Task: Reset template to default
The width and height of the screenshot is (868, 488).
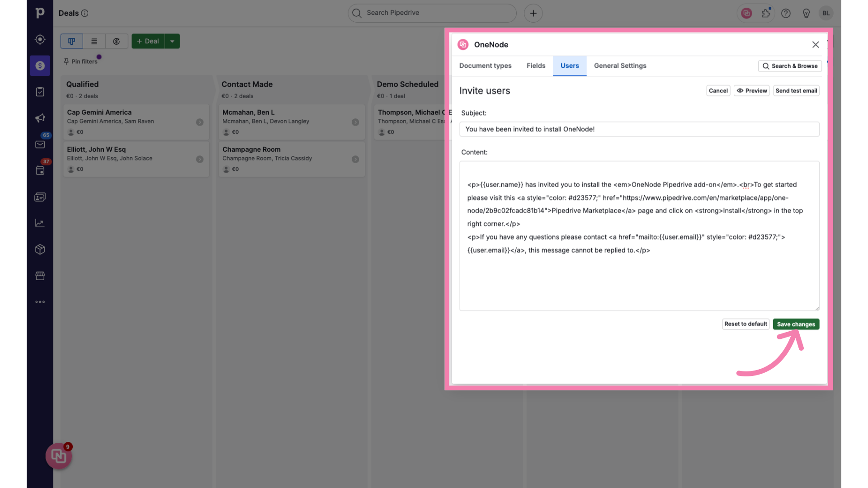Action: pos(745,324)
